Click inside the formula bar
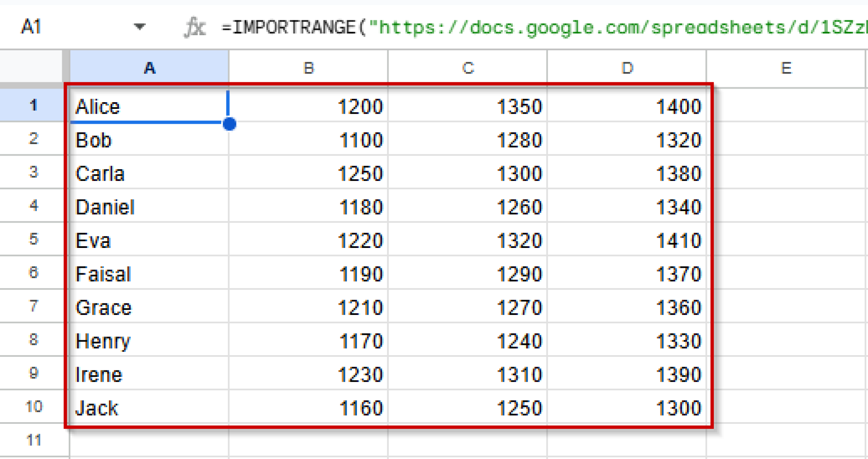868x459 pixels. coord(509,27)
